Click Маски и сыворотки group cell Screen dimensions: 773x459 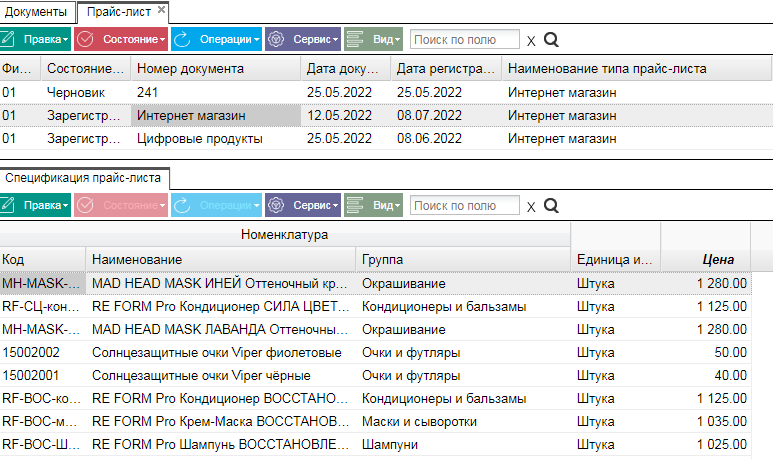pyautogui.click(x=463, y=422)
